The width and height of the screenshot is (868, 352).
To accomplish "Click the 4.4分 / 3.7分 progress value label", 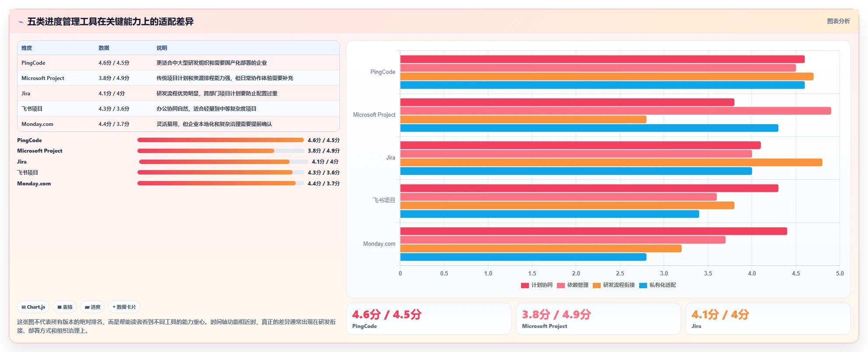I will 324,183.
